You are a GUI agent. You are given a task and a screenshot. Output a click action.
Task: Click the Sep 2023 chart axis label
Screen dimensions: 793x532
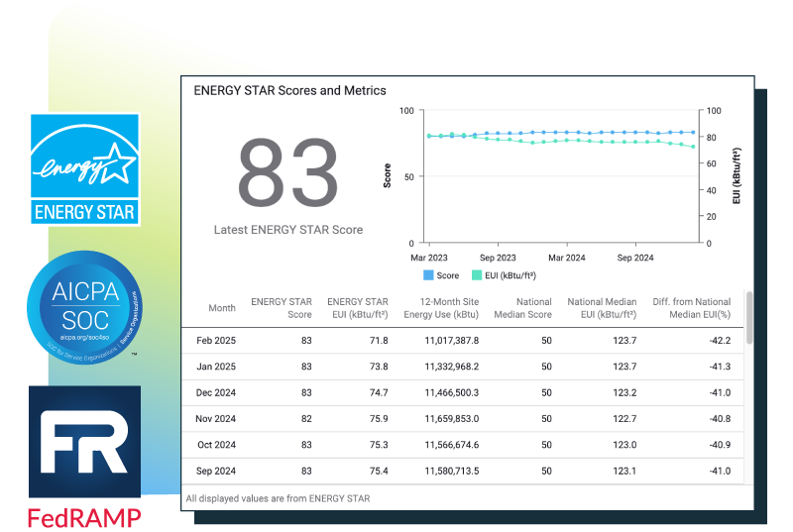(x=498, y=258)
